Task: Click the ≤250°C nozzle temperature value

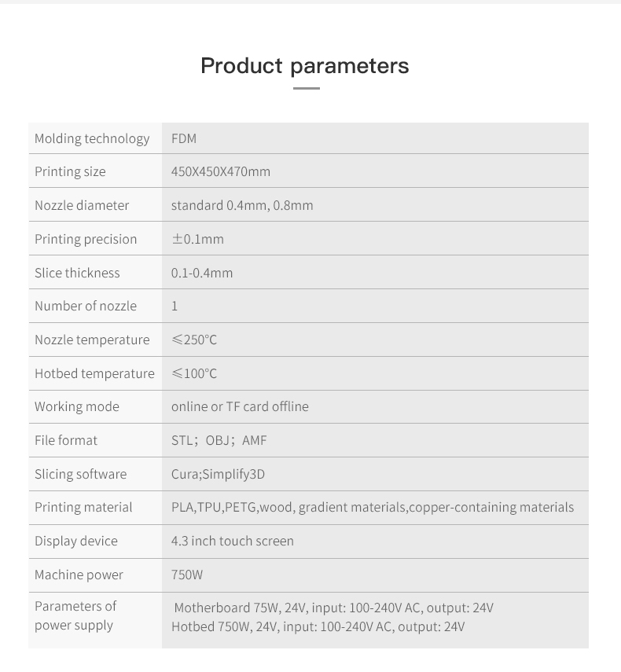Action: [194, 340]
